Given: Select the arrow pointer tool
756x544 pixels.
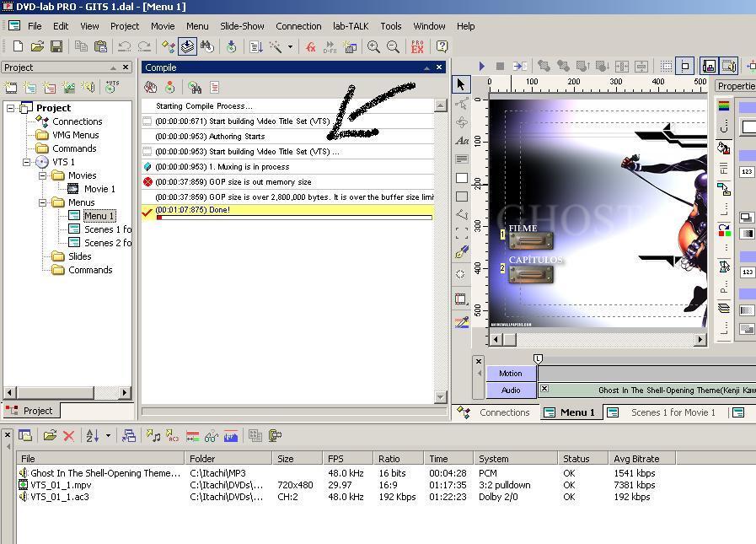Looking at the screenshot, I should pyautogui.click(x=461, y=84).
